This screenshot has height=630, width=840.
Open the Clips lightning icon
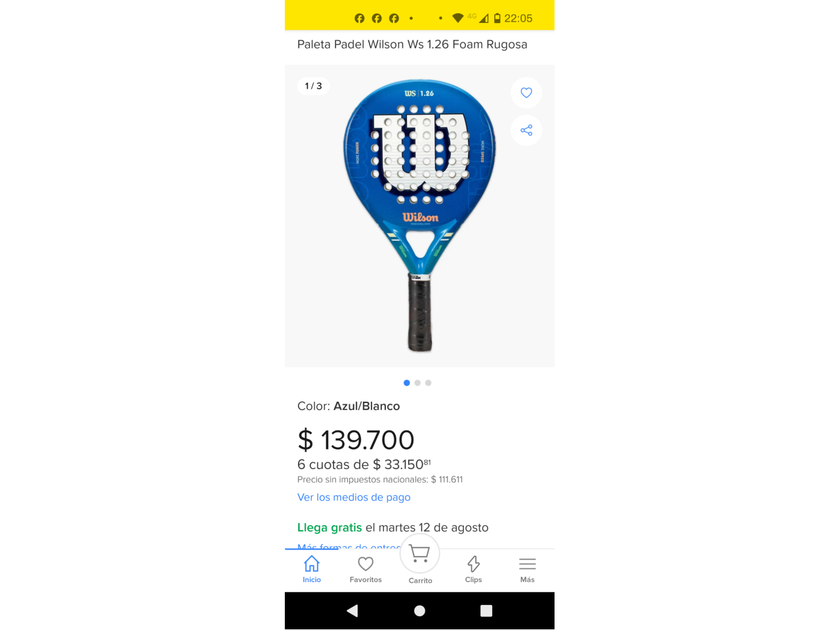473,570
